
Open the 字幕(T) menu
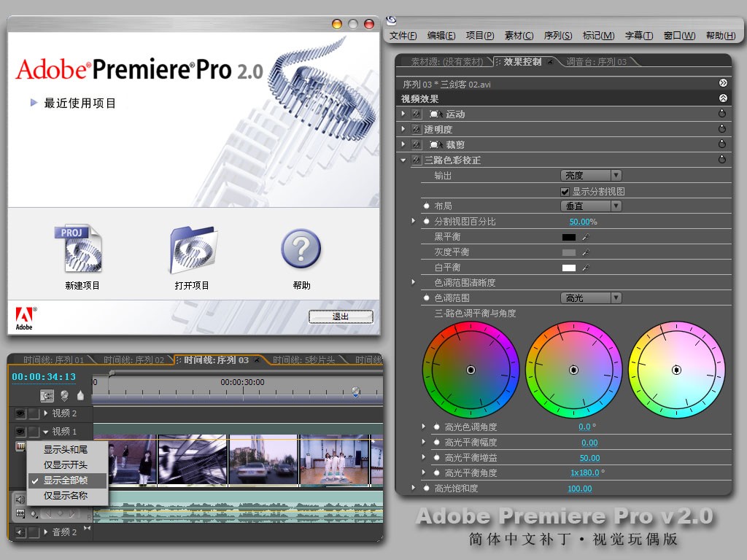point(639,36)
